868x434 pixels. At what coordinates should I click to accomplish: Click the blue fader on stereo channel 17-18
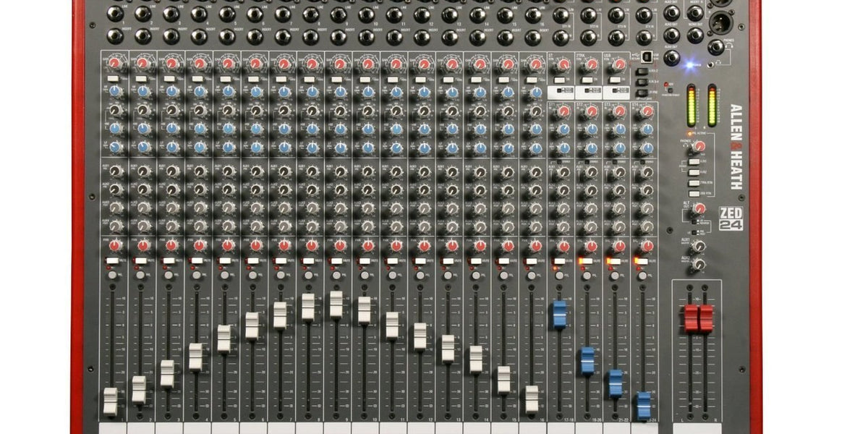[559, 315]
